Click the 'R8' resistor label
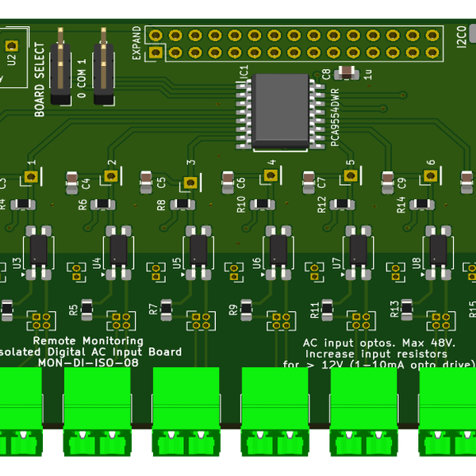 pos(161,205)
